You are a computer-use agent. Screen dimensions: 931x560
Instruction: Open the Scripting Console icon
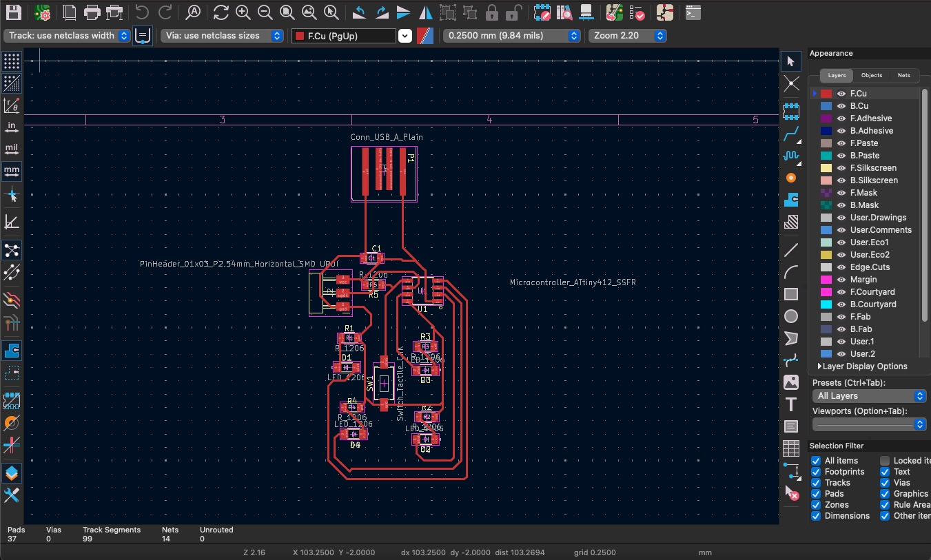pyautogui.click(x=693, y=12)
